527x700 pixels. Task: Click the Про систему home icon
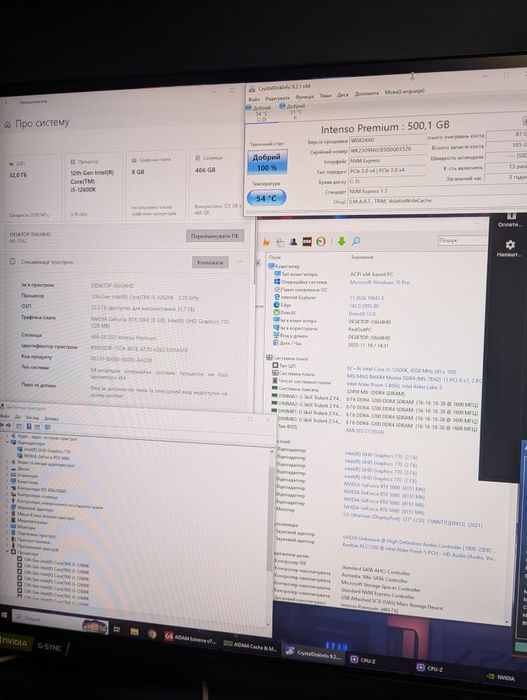coord(8,125)
